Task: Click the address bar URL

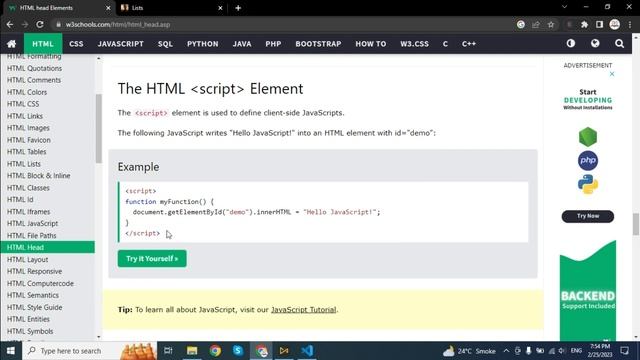Action: 118,24
